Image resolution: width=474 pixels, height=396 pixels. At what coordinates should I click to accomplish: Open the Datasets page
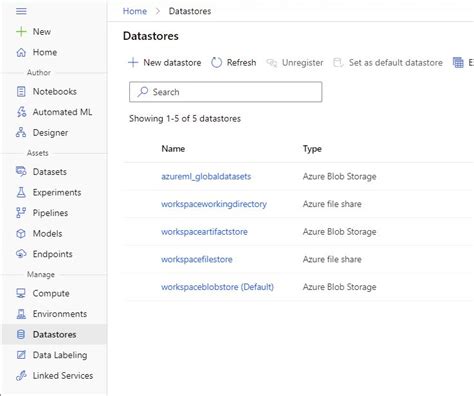point(50,172)
